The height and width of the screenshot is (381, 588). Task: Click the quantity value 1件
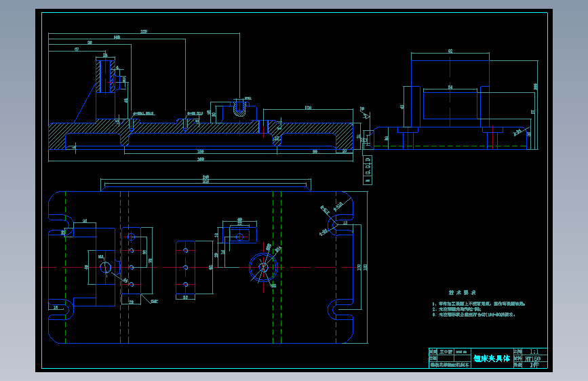point(534,365)
